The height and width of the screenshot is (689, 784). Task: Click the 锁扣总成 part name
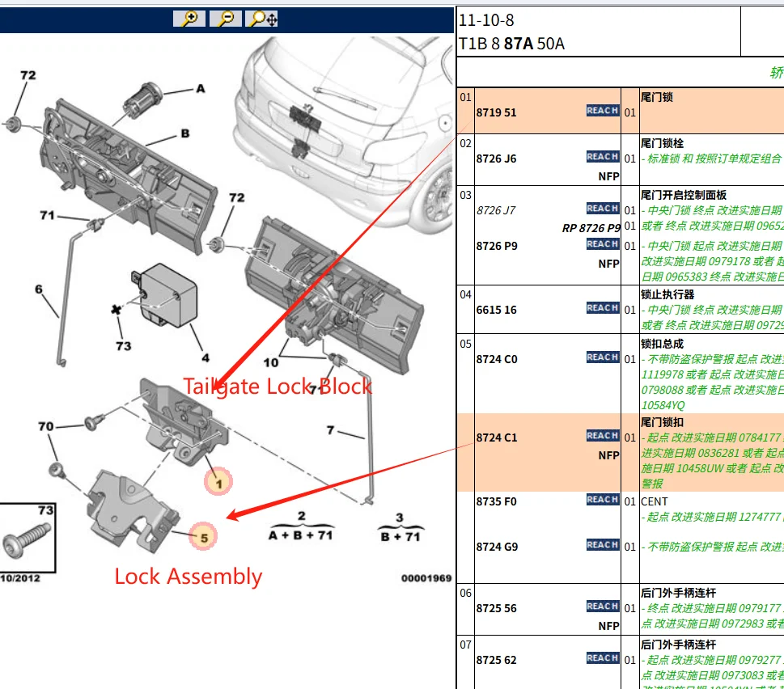coord(662,344)
